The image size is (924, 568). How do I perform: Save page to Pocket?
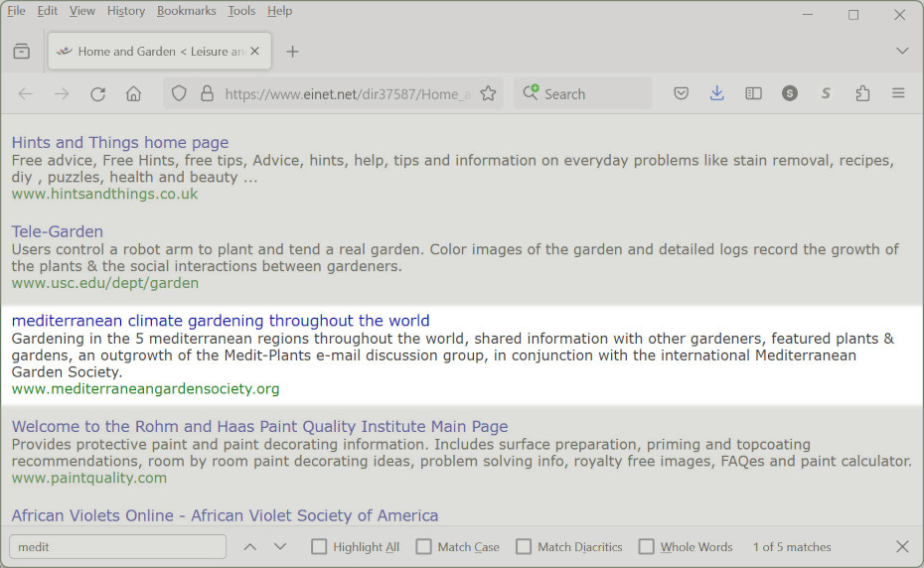(682, 93)
